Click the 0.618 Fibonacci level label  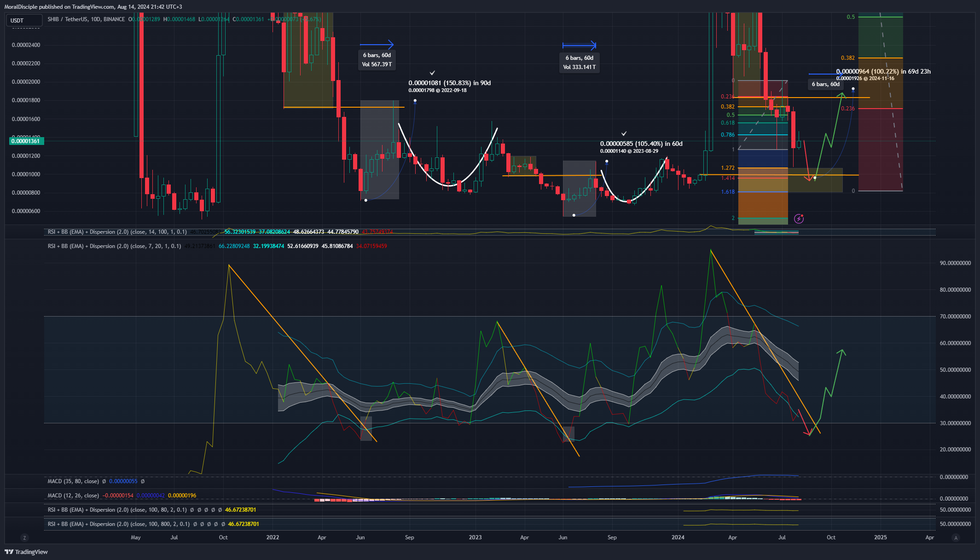tap(728, 123)
